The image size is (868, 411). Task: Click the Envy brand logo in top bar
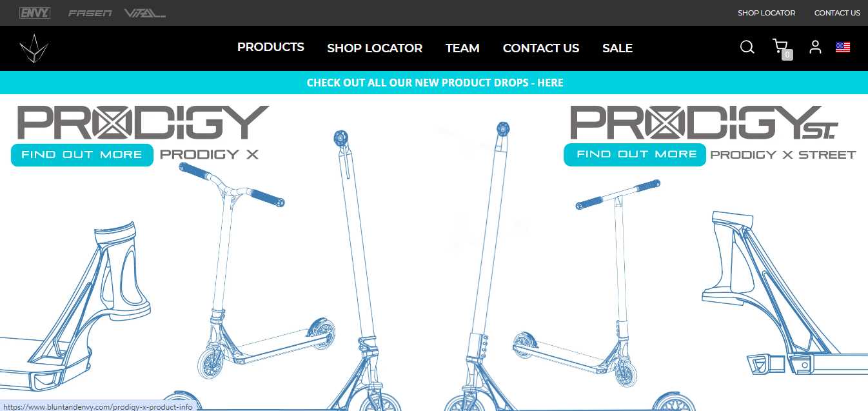tap(35, 13)
